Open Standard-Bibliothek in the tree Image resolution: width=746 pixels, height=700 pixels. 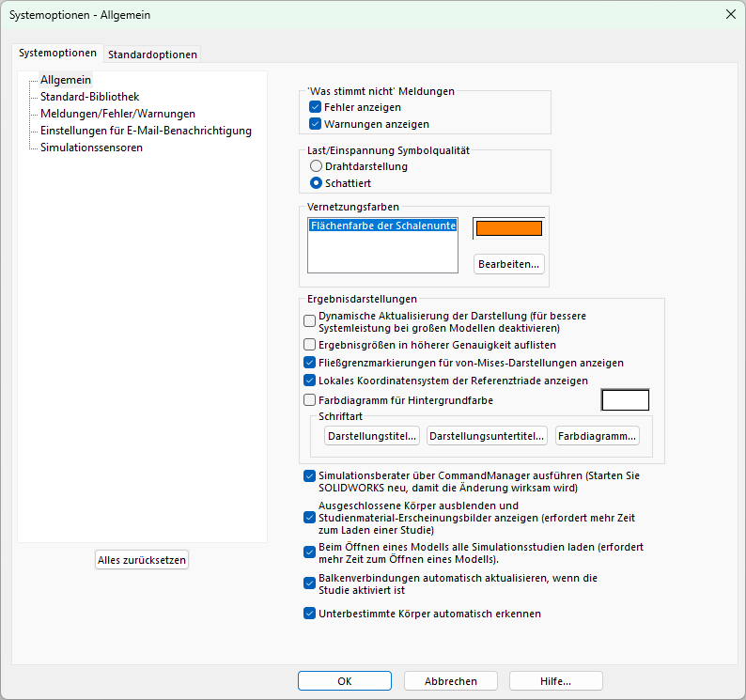click(89, 97)
